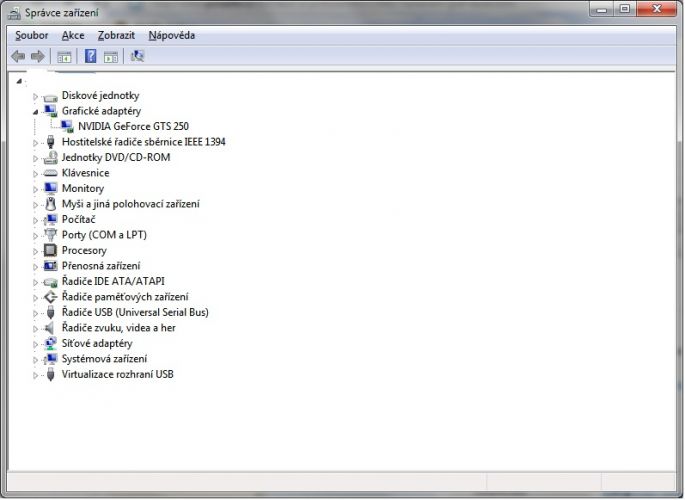Click the Systémová zařízení icon
The width and height of the screenshot is (685, 500).
(51, 359)
